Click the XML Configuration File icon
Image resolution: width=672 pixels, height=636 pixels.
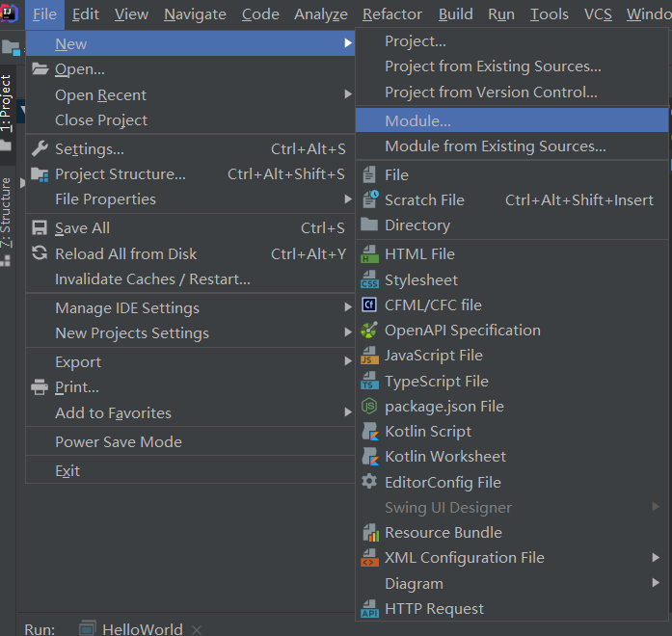[x=370, y=558]
